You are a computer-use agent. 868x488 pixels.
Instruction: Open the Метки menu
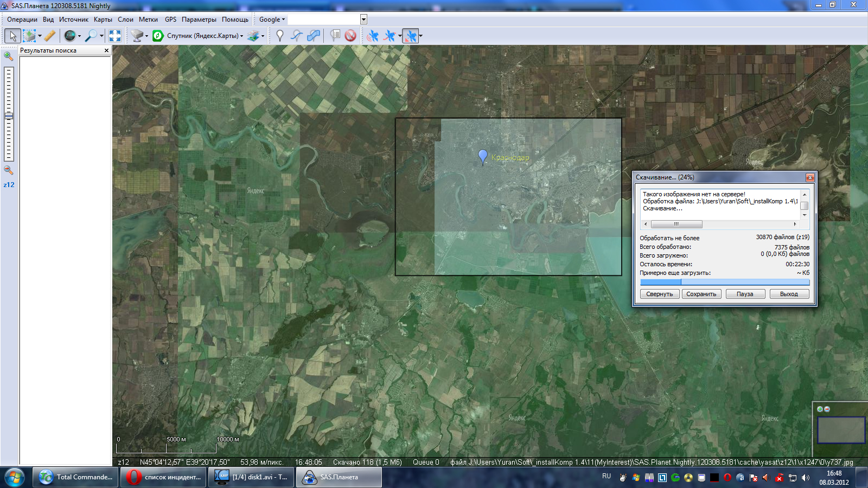pos(148,20)
